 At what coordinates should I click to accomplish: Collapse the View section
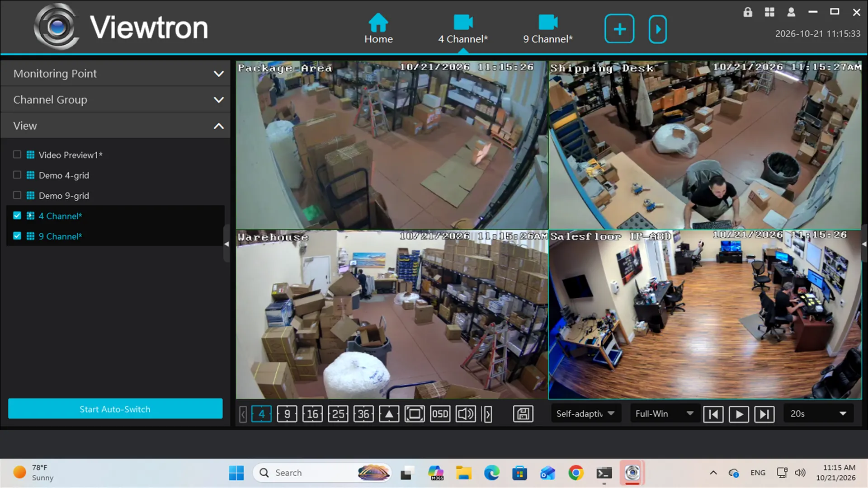pos(115,126)
